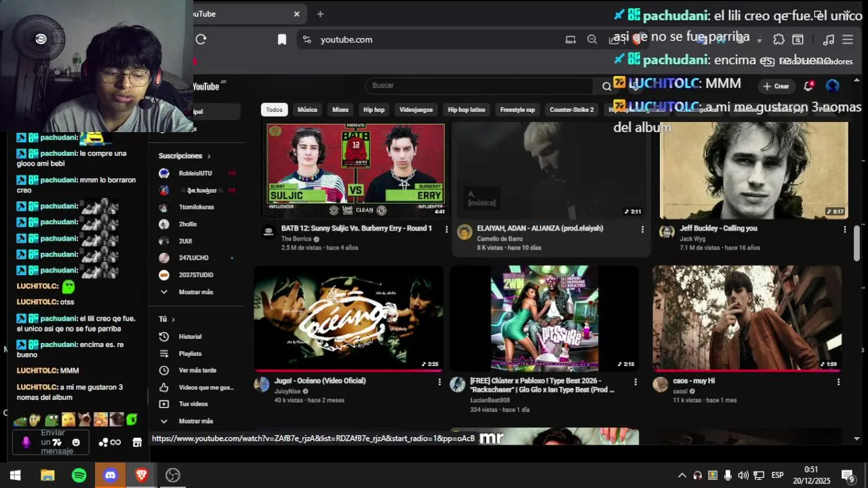The image size is (868, 488).
Task: Open the YouTube account avatar menu
Action: click(833, 86)
